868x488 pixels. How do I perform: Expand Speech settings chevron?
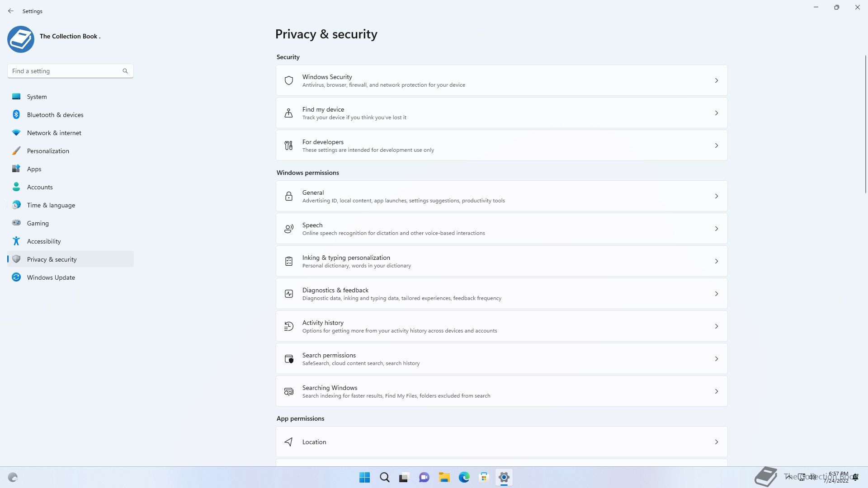(717, 229)
